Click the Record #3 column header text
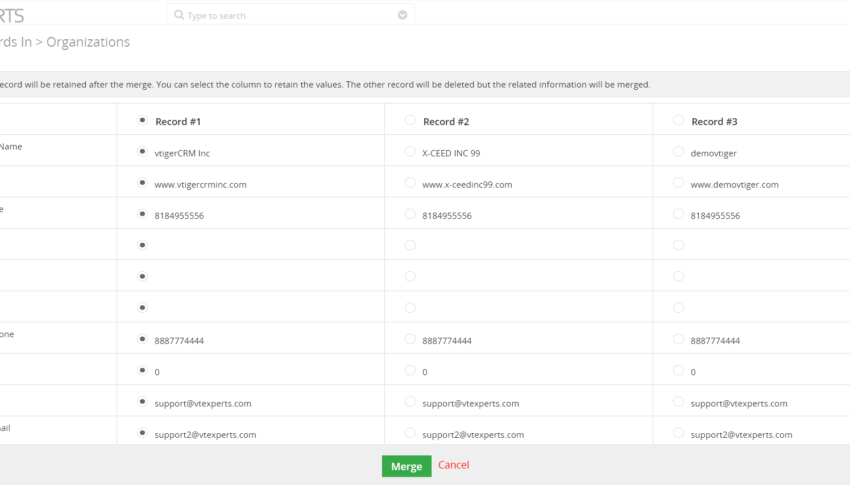This screenshot has width=850, height=485. click(x=714, y=121)
